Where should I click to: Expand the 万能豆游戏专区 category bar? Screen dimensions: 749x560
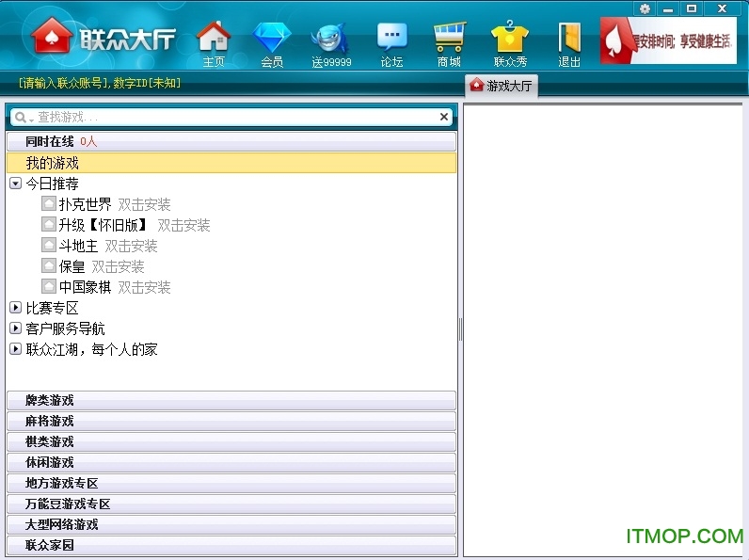point(231,504)
